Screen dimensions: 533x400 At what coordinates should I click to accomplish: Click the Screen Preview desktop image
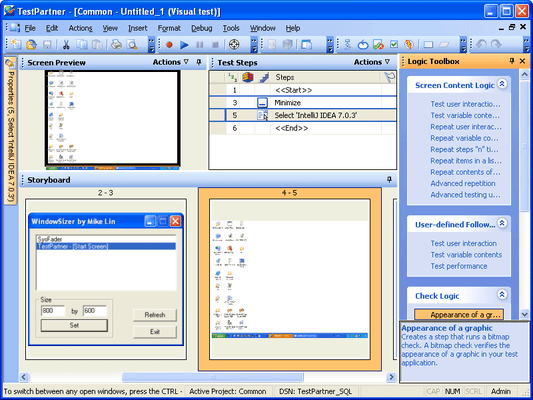coord(112,119)
